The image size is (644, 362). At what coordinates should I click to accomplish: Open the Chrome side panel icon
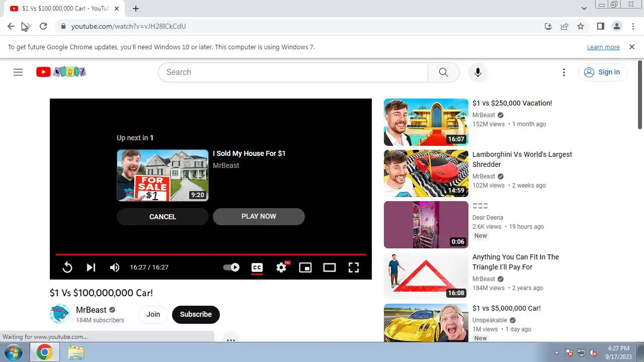(x=600, y=26)
